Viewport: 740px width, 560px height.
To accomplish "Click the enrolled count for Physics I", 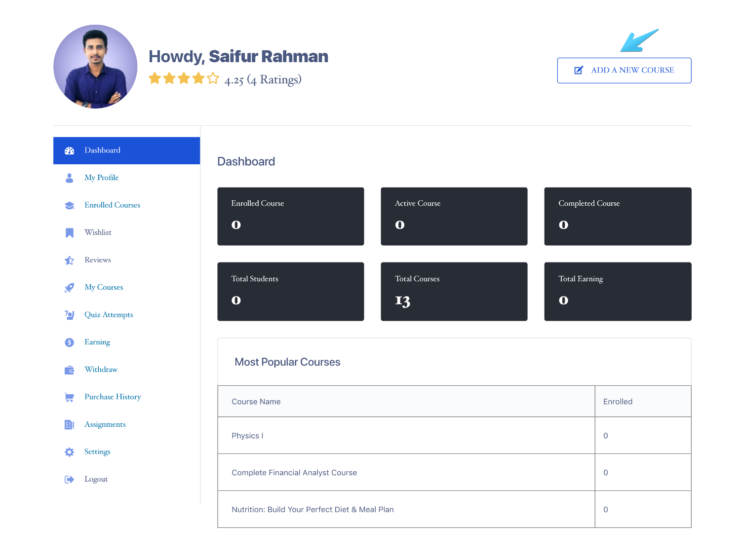I will (606, 436).
